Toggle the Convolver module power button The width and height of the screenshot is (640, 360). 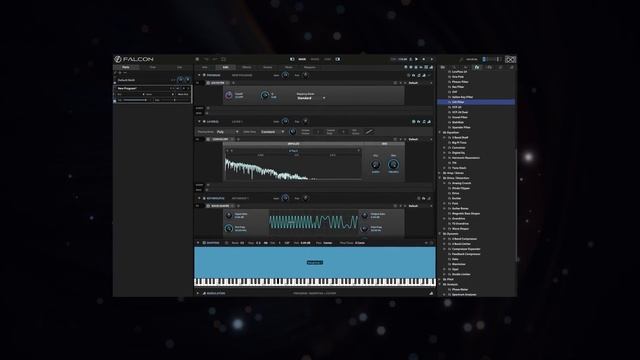click(208, 139)
